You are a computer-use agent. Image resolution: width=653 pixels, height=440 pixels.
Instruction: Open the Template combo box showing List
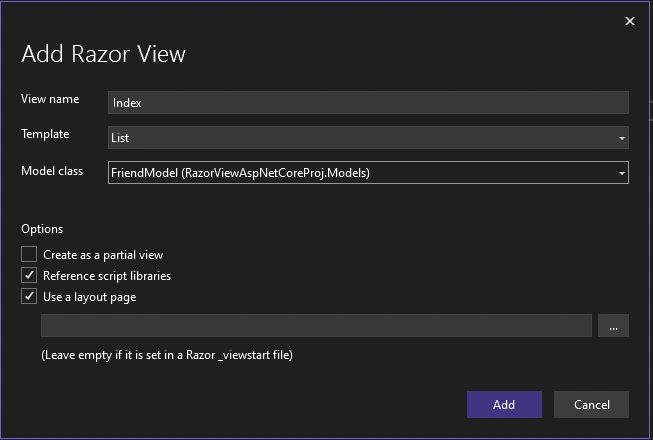[x=368, y=137]
